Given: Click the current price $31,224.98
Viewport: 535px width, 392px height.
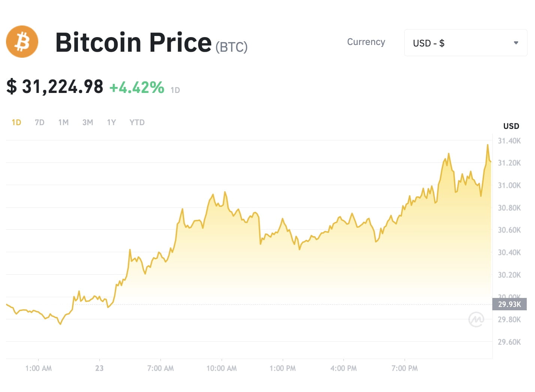Looking at the screenshot, I should pos(55,87).
